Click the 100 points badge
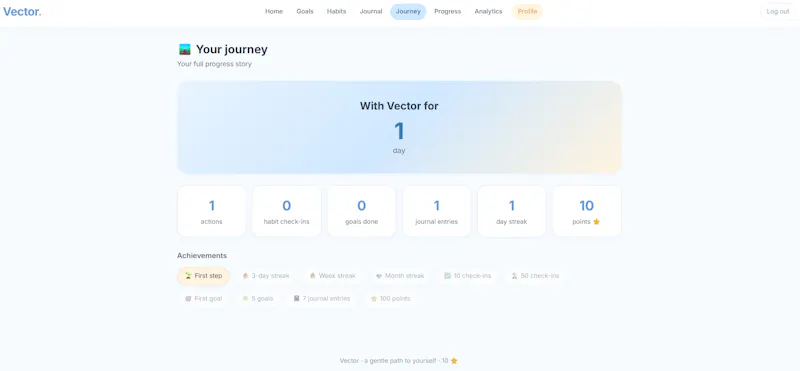This screenshot has width=800, height=371. click(x=390, y=299)
